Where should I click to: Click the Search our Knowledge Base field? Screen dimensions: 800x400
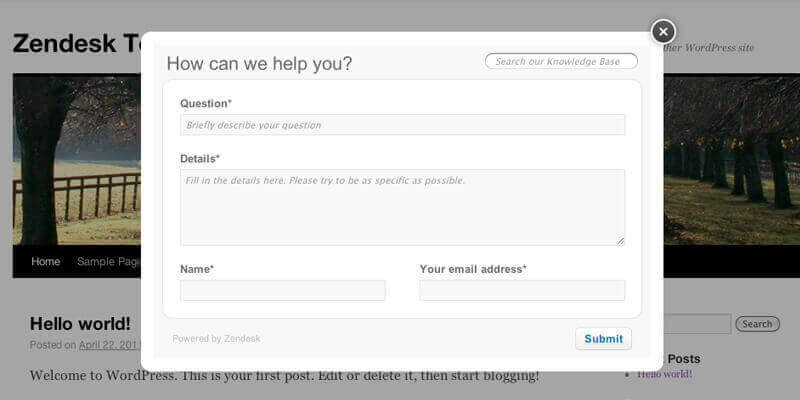(561, 62)
